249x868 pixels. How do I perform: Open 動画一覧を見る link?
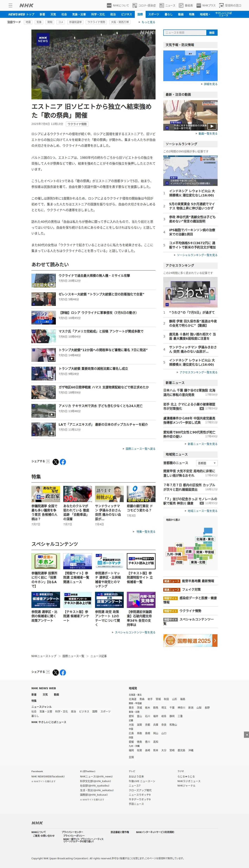click(207, 134)
